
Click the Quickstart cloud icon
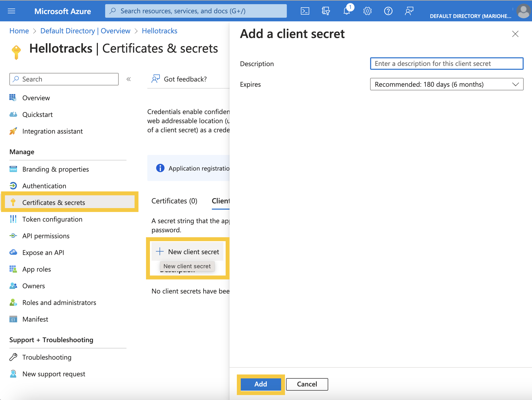(13, 114)
